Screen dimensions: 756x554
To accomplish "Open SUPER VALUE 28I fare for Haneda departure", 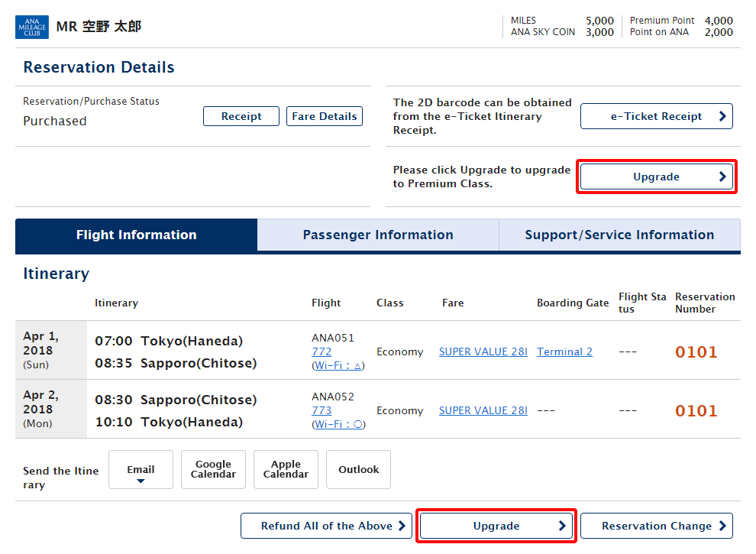I will (x=483, y=352).
